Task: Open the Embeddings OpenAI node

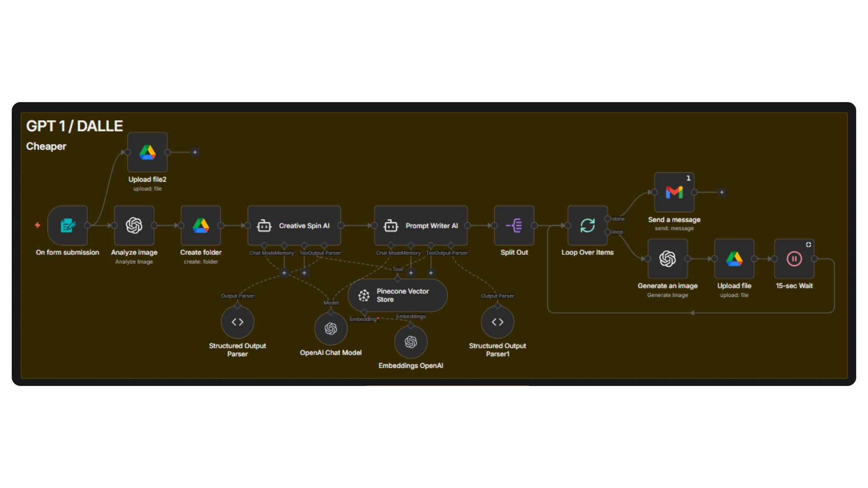Action: pyautogui.click(x=410, y=342)
